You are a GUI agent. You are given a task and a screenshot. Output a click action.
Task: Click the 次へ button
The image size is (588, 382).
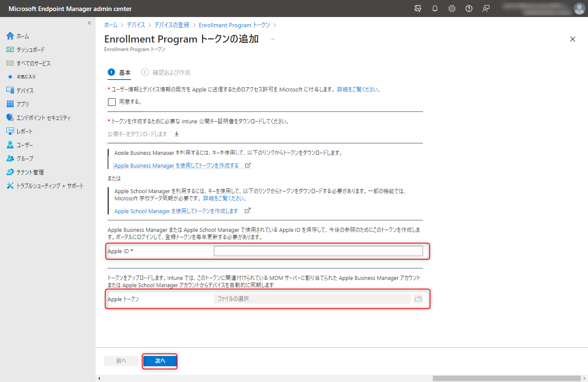[x=159, y=360]
